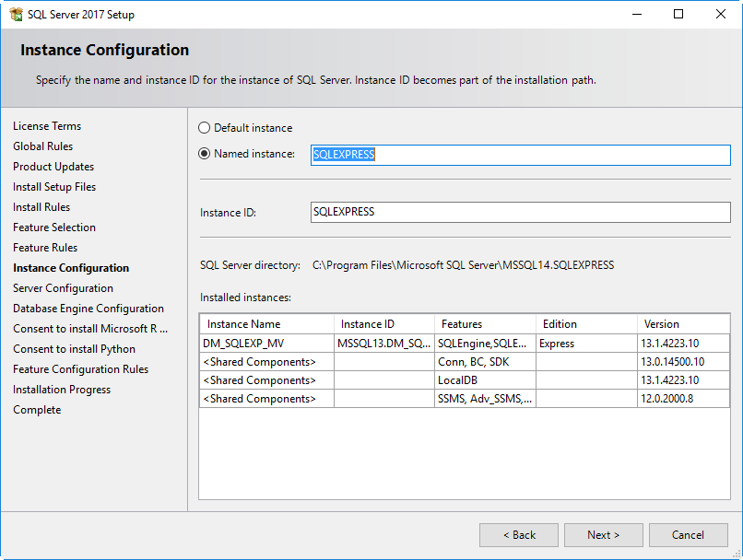
Task: Select Consent to install Microsoft R step
Action: tap(90, 329)
